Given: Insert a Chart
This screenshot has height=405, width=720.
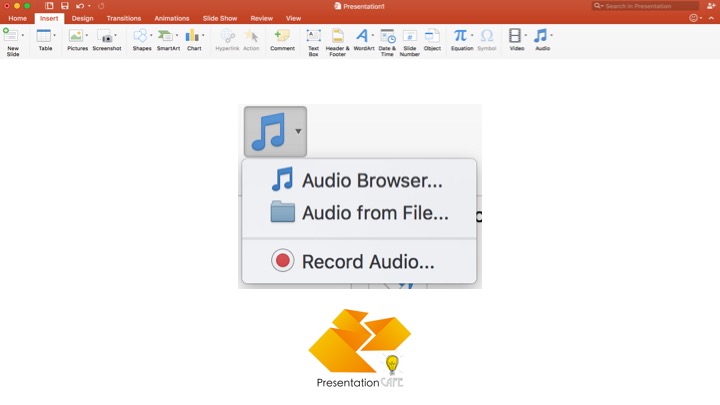Looking at the screenshot, I should click(193, 38).
